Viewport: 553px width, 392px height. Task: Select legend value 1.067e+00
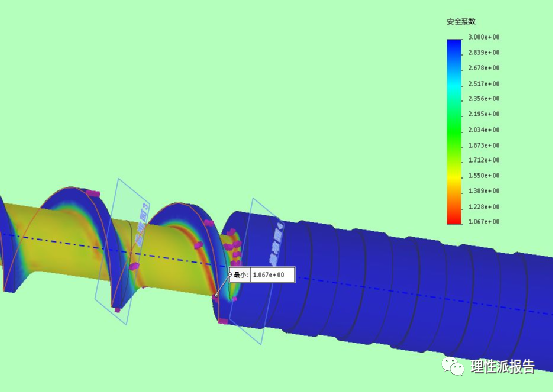point(484,222)
